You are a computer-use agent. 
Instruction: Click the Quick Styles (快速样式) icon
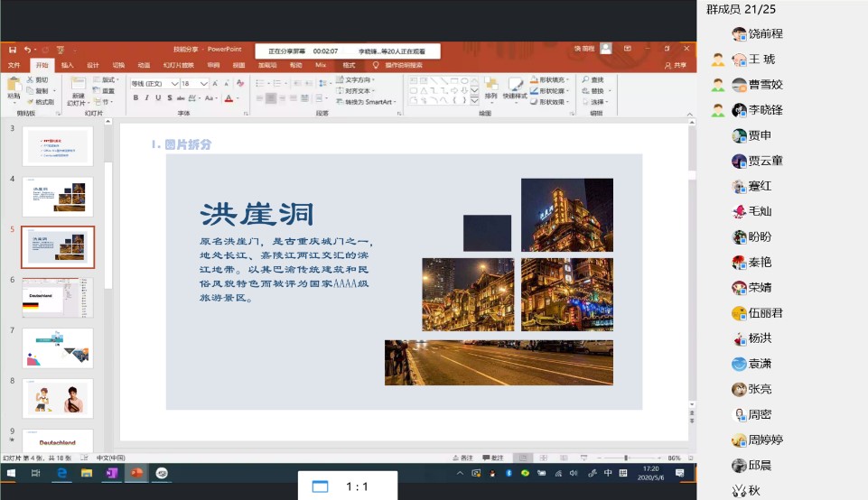click(514, 86)
